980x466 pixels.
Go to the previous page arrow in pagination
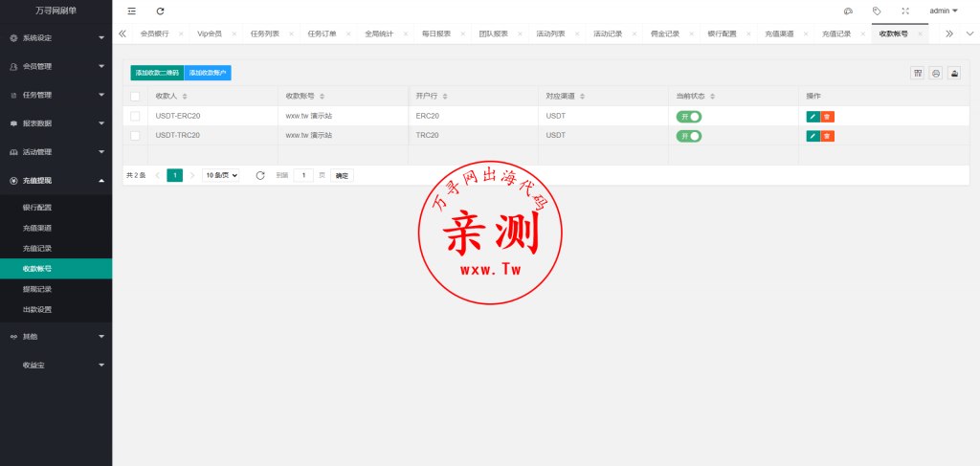click(x=158, y=175)
